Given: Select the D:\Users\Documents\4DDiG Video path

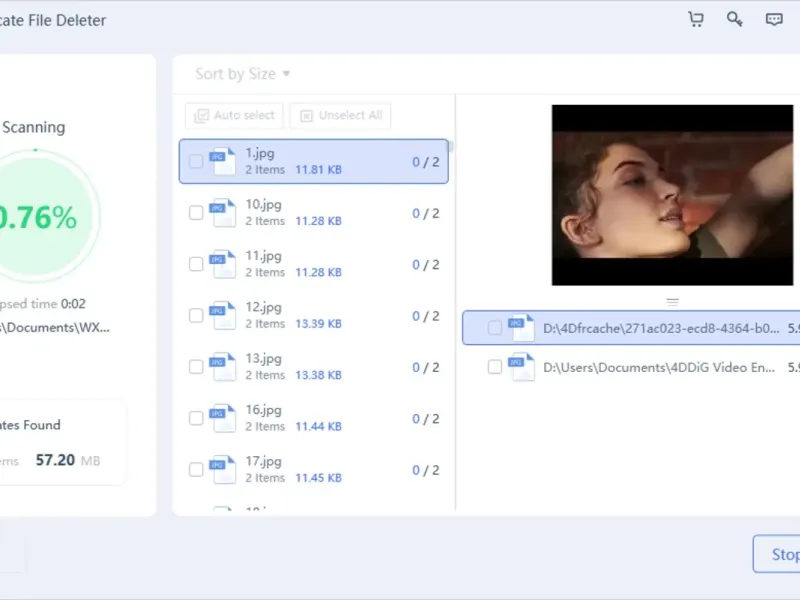Looking at the screenshot, I should (x=659, y=367).
